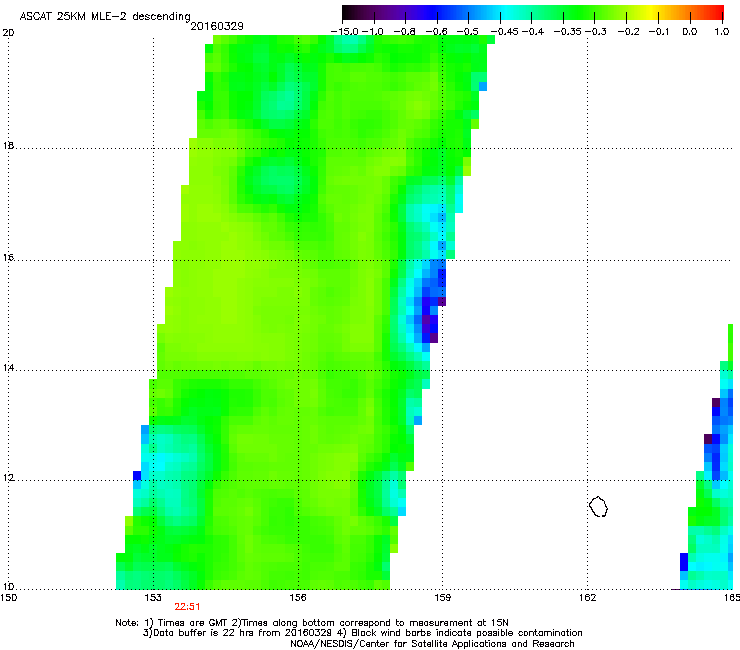740x650 pixels.
Task: Click longitude label 156
Action: (298, 598)
